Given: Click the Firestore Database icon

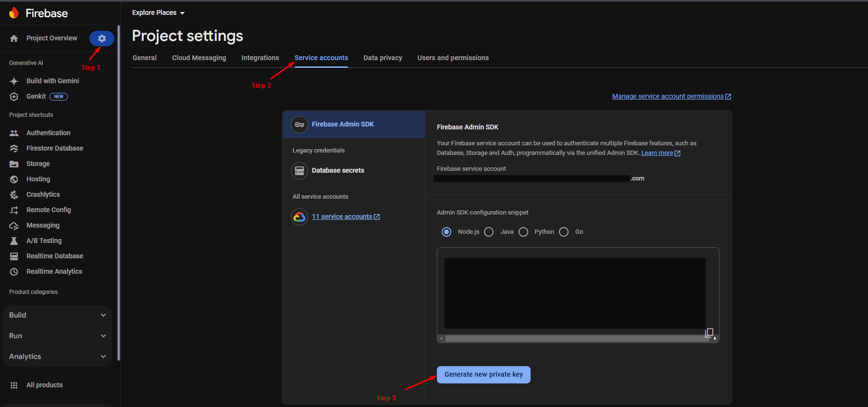Looking at the screenshot, I should (14, 148).
